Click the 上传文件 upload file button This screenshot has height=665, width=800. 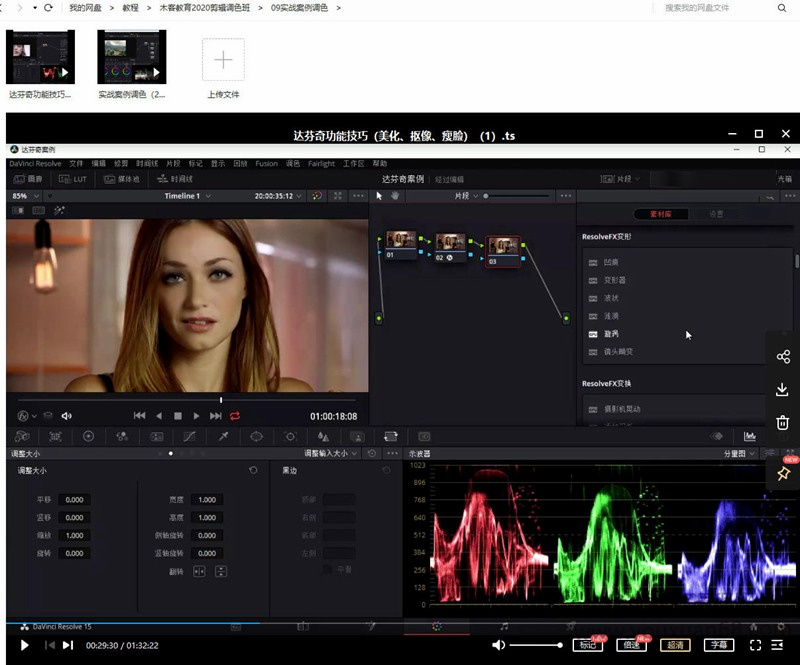coord(223,62)
